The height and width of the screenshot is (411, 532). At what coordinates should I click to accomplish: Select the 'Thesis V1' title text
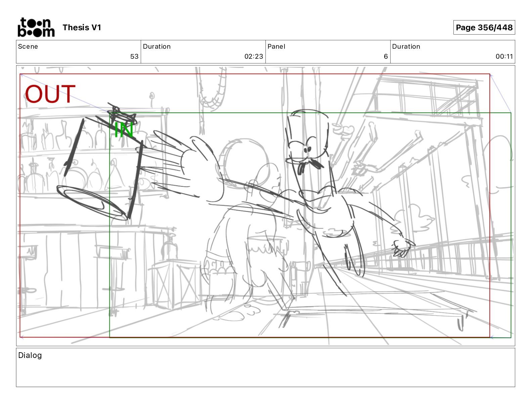[x=82, y=28]
